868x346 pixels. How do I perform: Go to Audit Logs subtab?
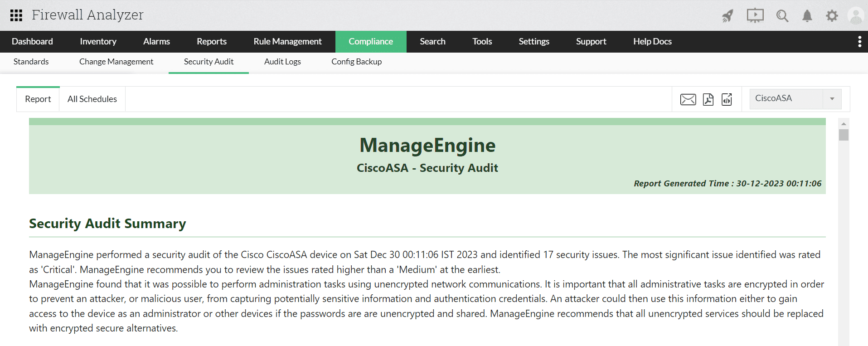pos(282,62)
